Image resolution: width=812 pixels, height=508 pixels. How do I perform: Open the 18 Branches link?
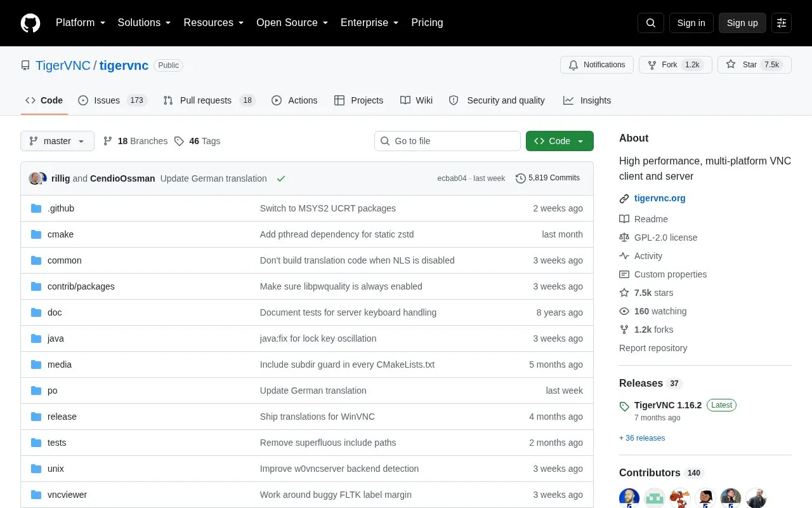coord(135,141)
